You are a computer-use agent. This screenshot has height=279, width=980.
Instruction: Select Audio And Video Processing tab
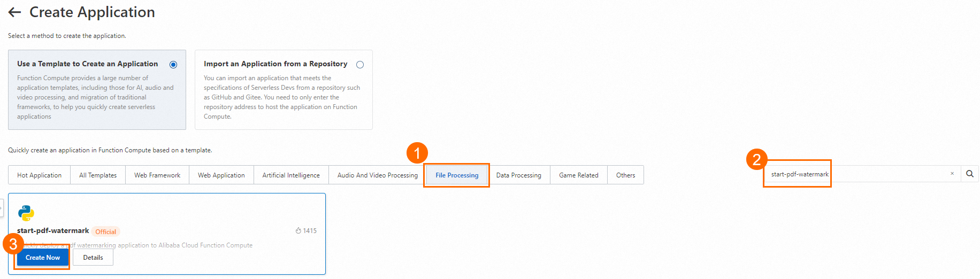click(378, 175)
